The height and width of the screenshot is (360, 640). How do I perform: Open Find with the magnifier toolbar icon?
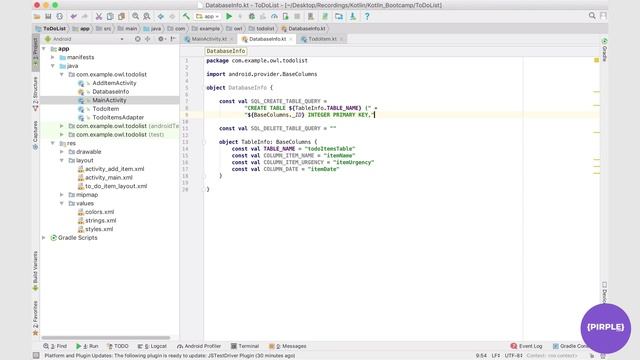135,16
